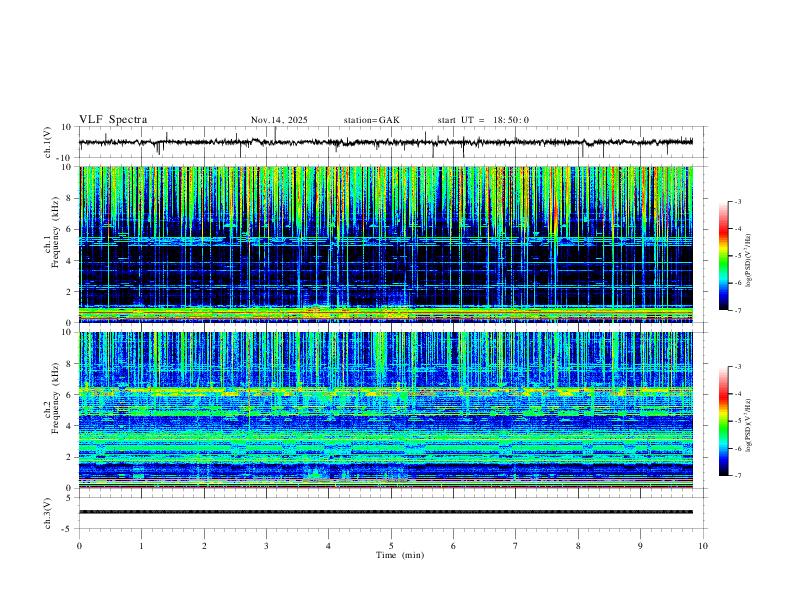This screenshot has height=612, width=792.
Task: Click the "-5" tick on ch.2 colorbar
Action: (737, 421)
